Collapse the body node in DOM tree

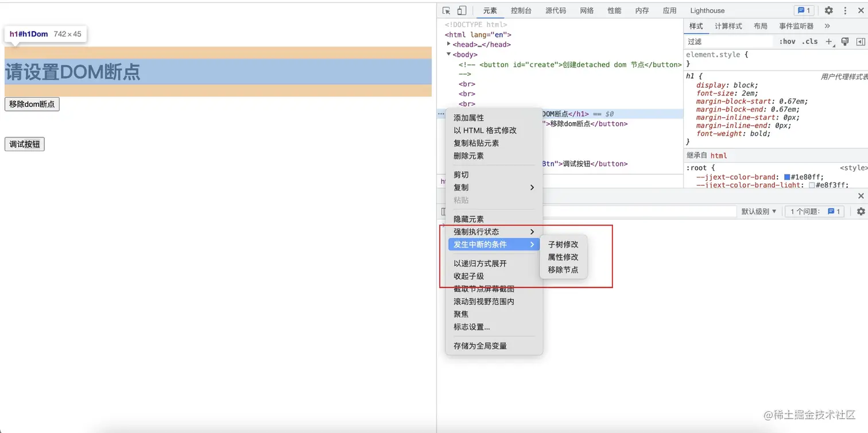pyautogui.click(x=449, y=55)
